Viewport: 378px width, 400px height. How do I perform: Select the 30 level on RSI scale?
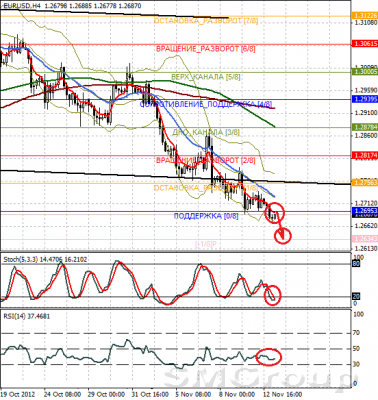(357, 364)
